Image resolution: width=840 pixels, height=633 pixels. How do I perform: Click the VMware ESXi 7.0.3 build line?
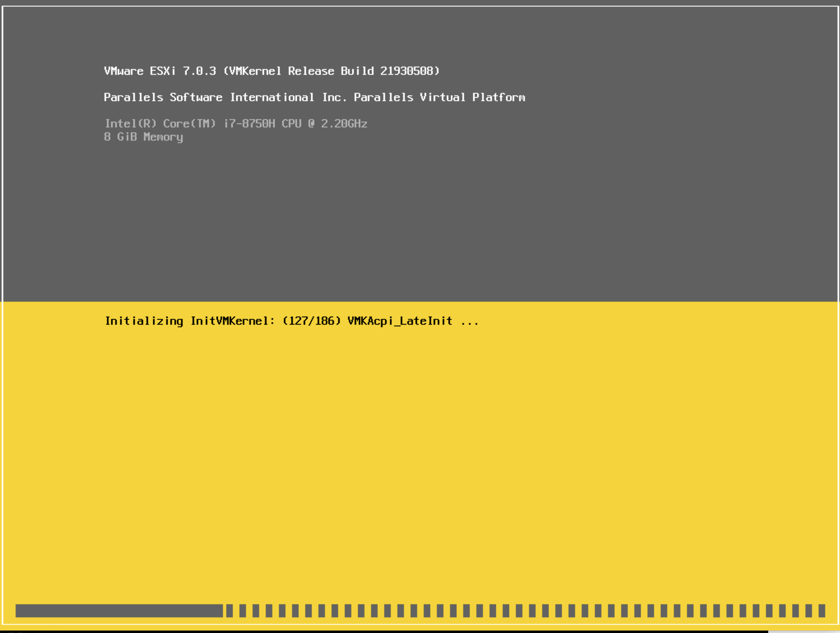point(271,71)
